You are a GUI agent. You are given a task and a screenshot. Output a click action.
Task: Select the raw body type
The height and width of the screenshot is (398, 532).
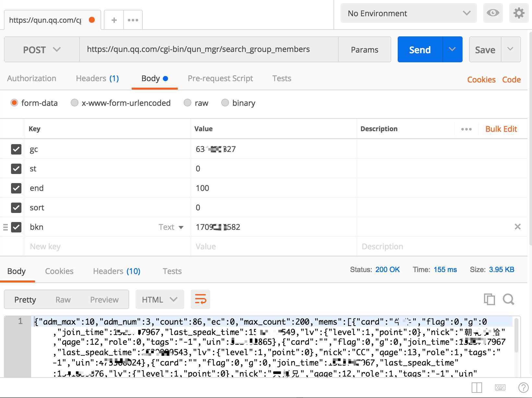click(187, 103)
